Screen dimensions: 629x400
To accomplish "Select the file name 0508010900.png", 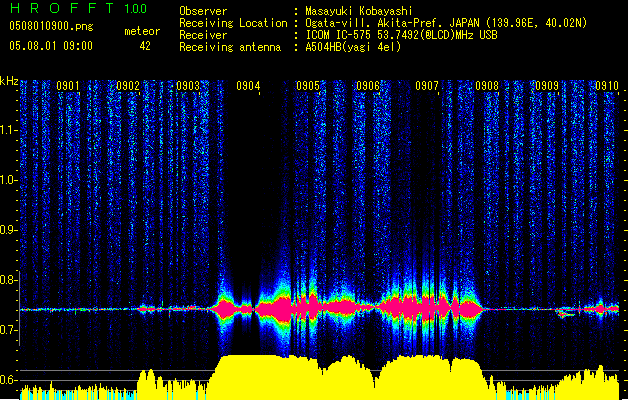I will [x=51, y=26].
